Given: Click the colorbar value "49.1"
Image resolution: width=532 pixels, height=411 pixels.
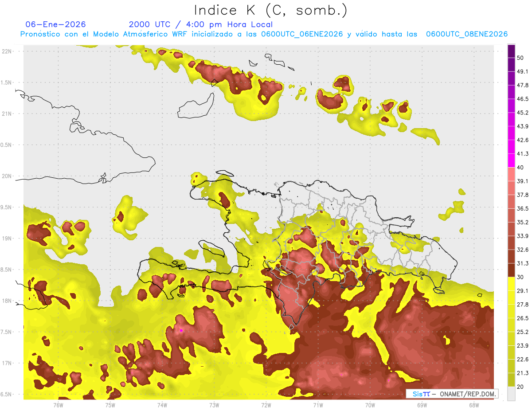Looking at the screenshot, I should coord(523,71).
